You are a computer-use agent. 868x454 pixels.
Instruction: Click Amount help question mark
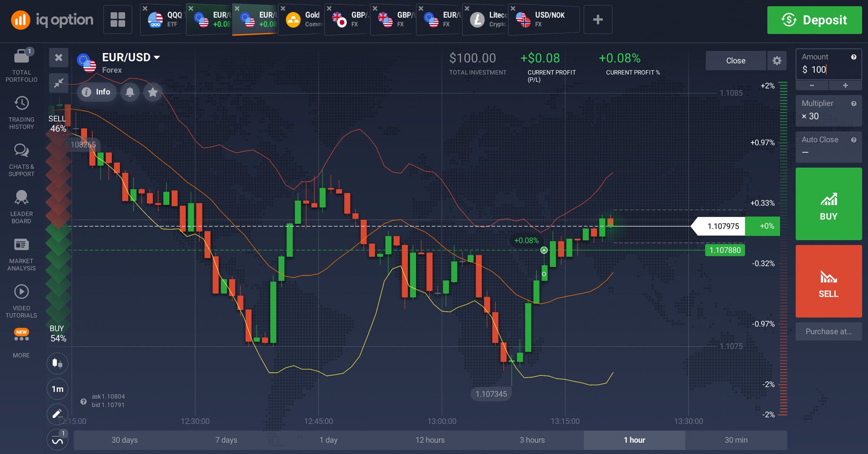(854, 57)
